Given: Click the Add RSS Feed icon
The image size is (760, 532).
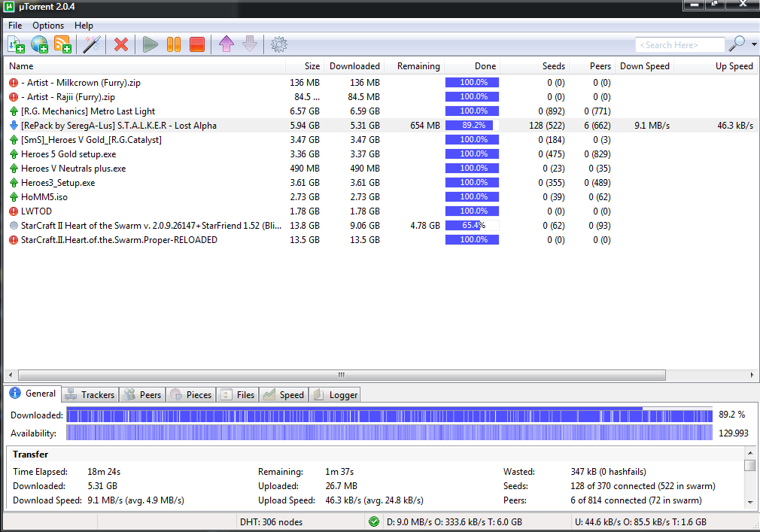Looking at the screenshot, I should click(63, 44).
